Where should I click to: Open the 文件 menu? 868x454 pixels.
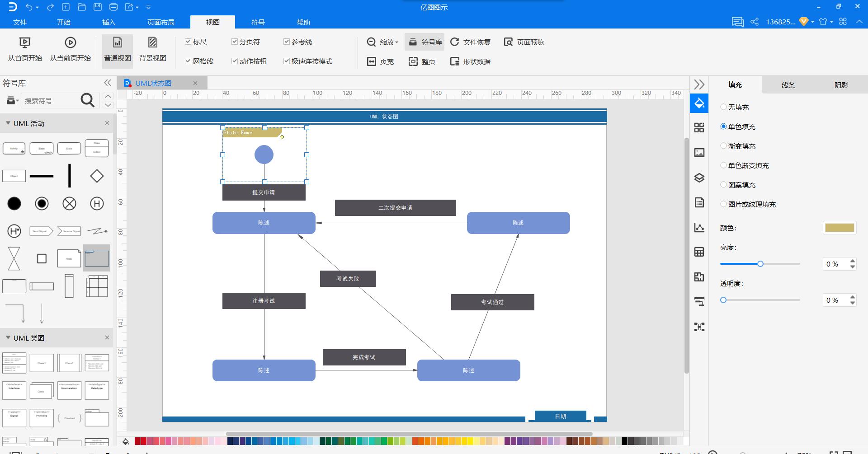pyautogui.click(x=20, y=22)
